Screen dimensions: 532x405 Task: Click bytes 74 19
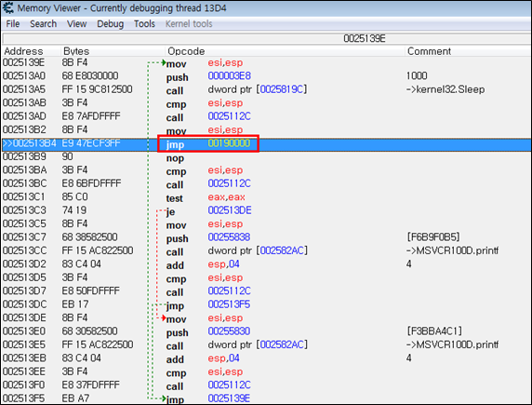click(x=74, y=210)
